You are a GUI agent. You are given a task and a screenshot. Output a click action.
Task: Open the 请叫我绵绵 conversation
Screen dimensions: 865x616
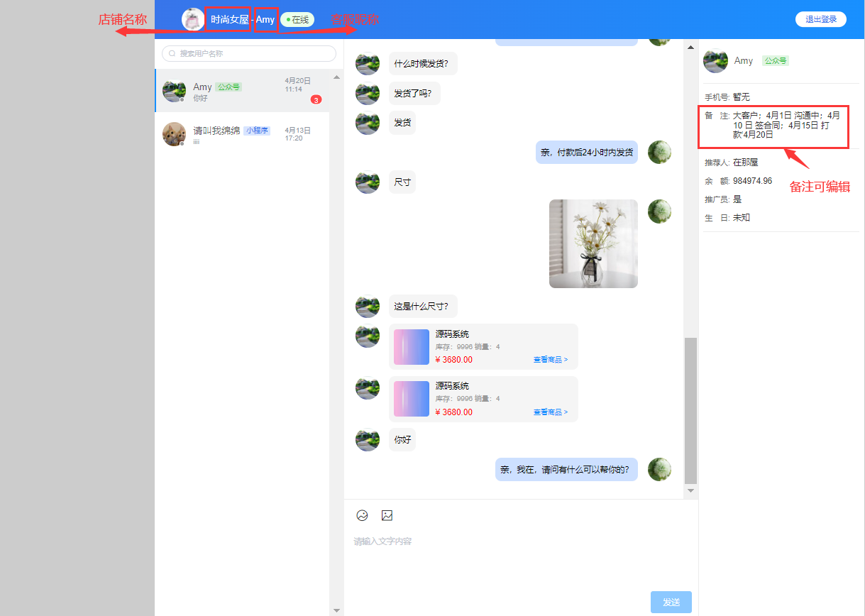(241, 134)
